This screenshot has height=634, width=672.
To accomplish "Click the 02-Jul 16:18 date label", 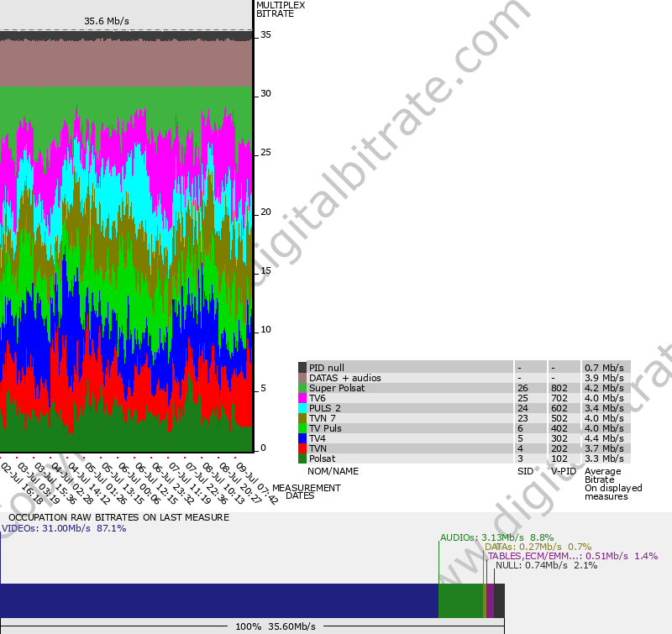I will [22, 483].
